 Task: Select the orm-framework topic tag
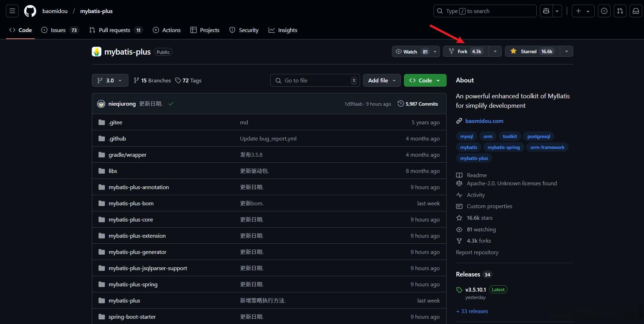click(547, 147)
